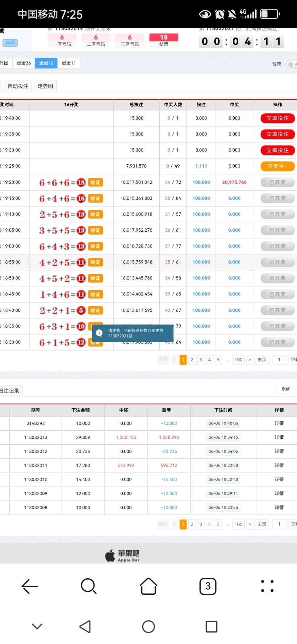Go to next page in draw results pagination
Image resolution: width=297 pixels, height=644 pixels.
pyautogui.click(x=250, y=360)
